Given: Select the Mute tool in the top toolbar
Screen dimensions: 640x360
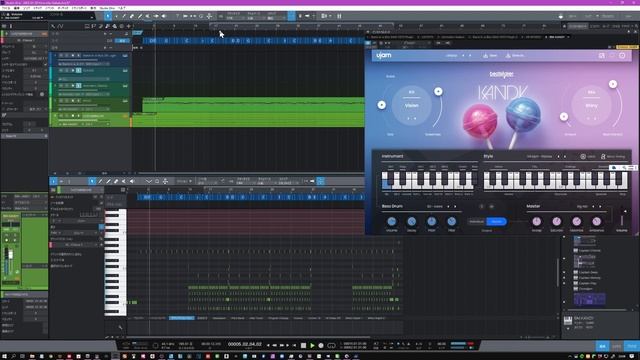Looking at the screenshot, I should point(148,16).
